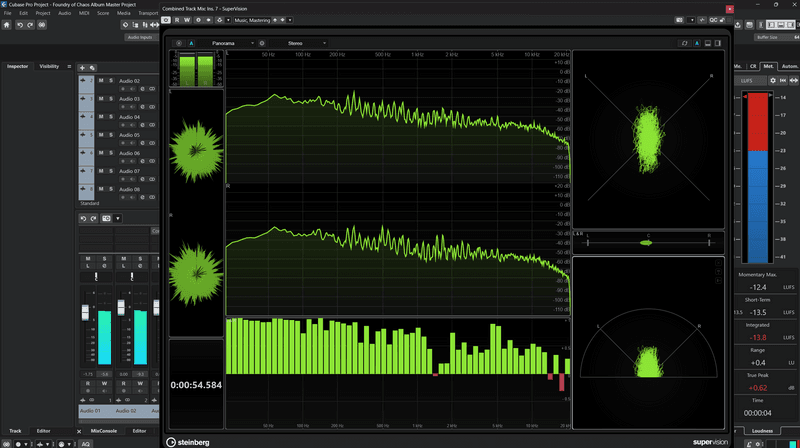Viewport: 800px width, 448px height.
Task: Click the 0:00:54.584 time display
Action: click(196, 385)
